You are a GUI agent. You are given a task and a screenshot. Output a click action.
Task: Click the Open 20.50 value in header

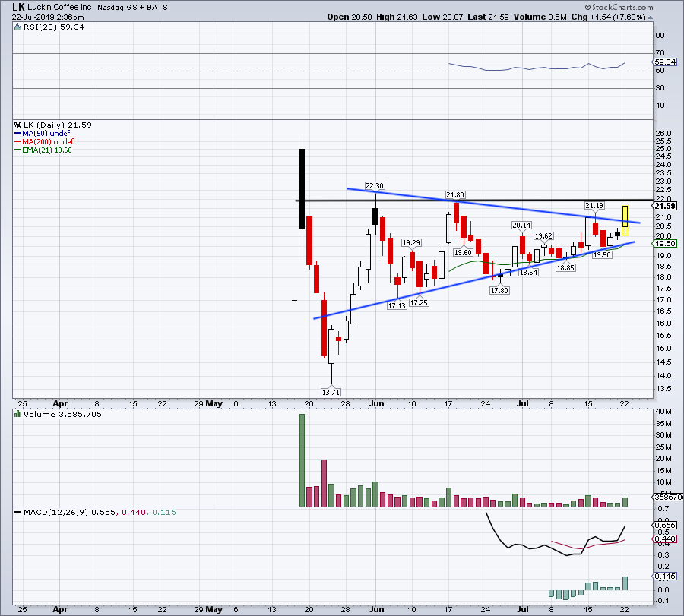[x=350, y=17]
